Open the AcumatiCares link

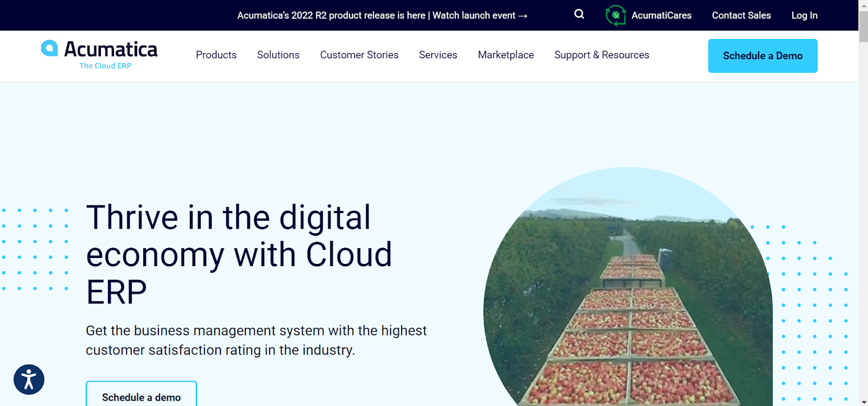(661, 15)
